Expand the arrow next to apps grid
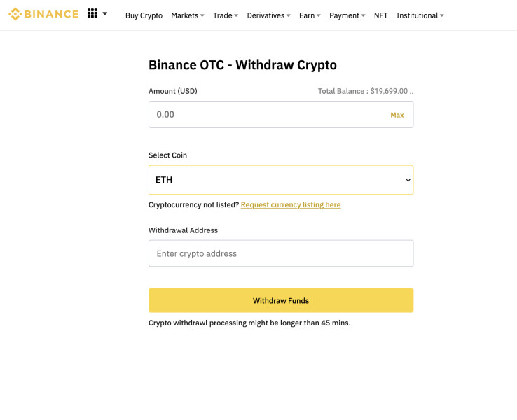 (105, 13)
